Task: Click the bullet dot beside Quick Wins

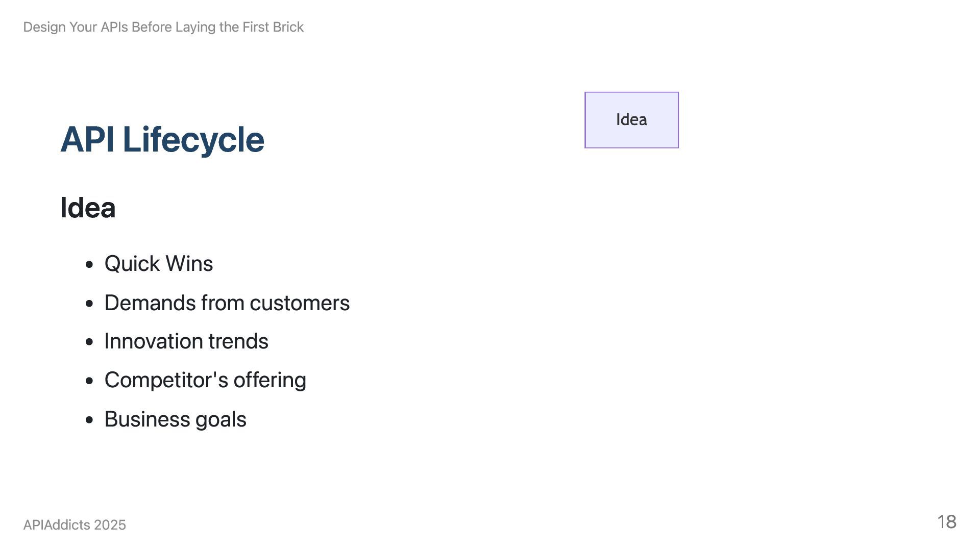Action: click(x=90, y=265)
